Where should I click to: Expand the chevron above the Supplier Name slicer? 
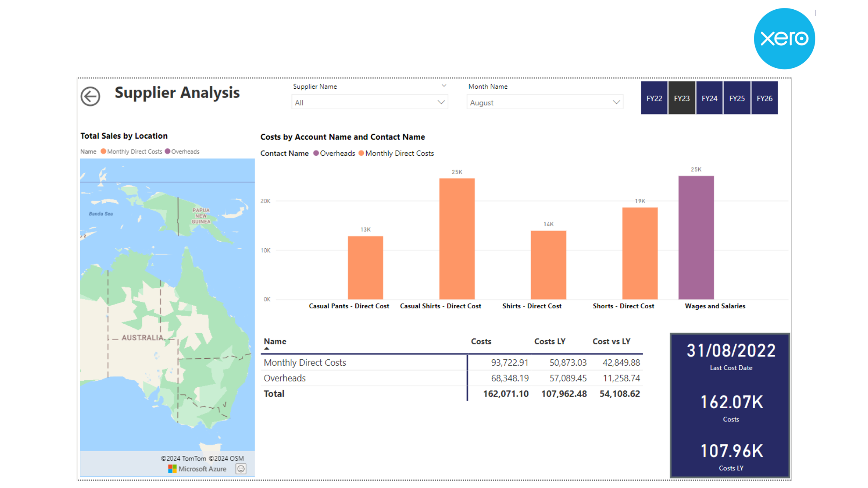[444, 86]
